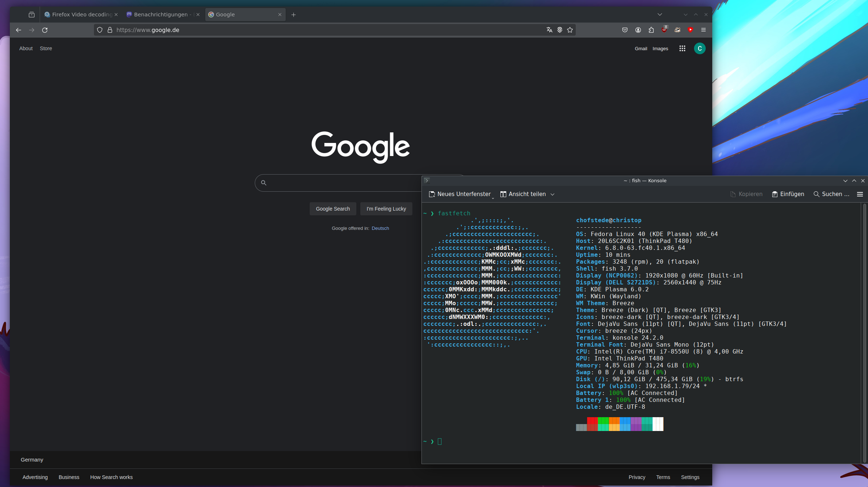Open the Google apps grid icon
The image size is (868, 487).
coord(682,48)
